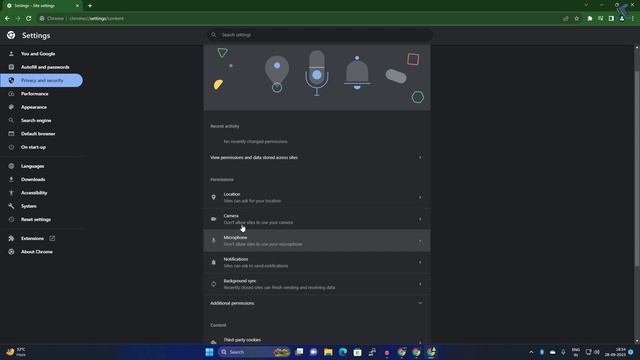Open Location permission settings
The image size is (640, 360).
pyautogui.click(x=317, y=197)
